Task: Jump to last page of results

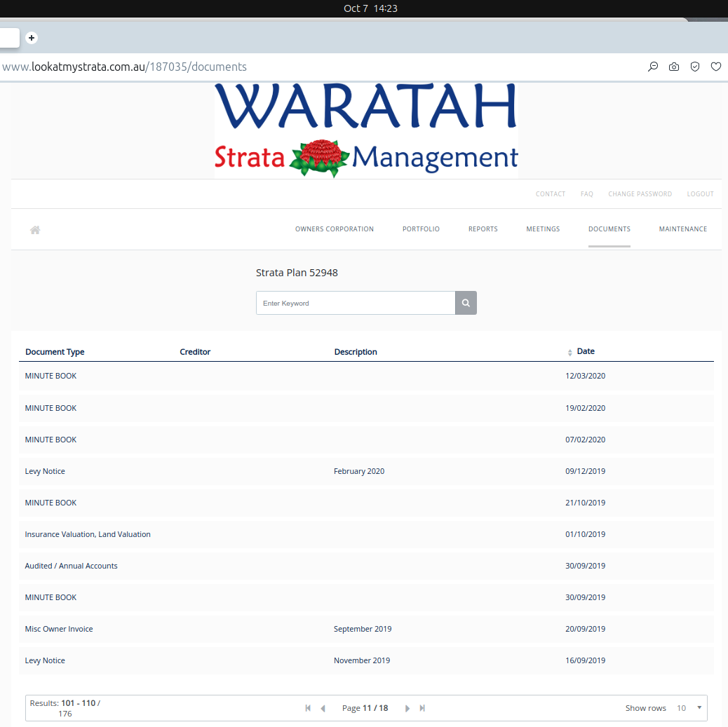Action: click(422, 707)
